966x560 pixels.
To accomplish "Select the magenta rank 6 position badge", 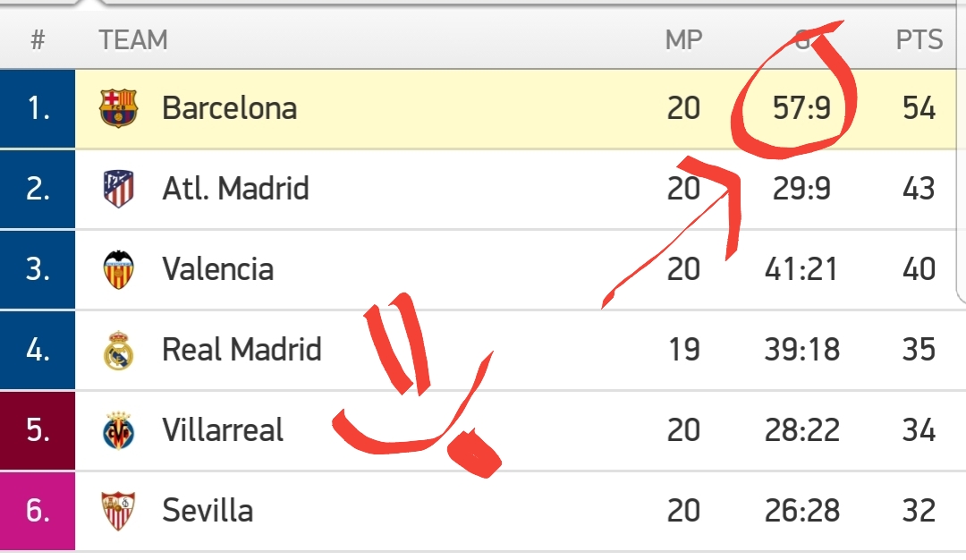I will point(38,511).
